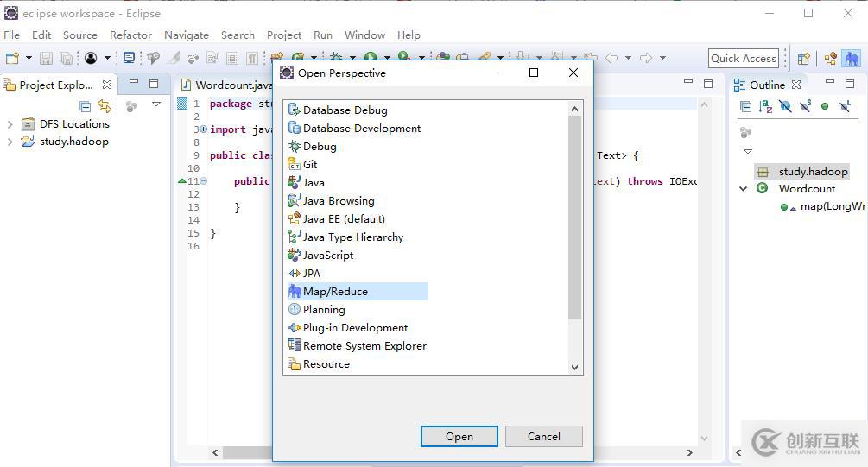This screenshot has width=868, height=467.
Task: Select the map(LongWr… method in Outline
Action: 832,206
